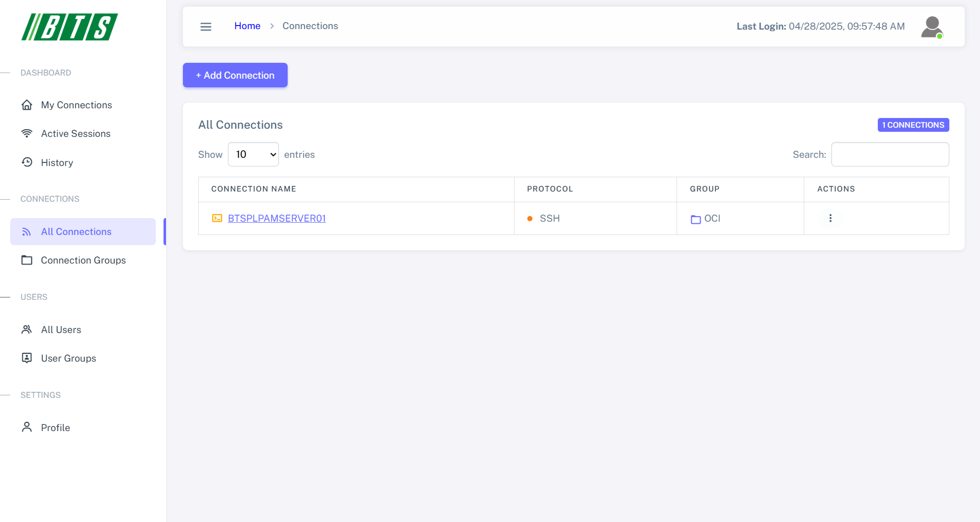Viewport: 980px width, 522px height.
Task: Open the entries count dropdown
Action: [253, 154]
